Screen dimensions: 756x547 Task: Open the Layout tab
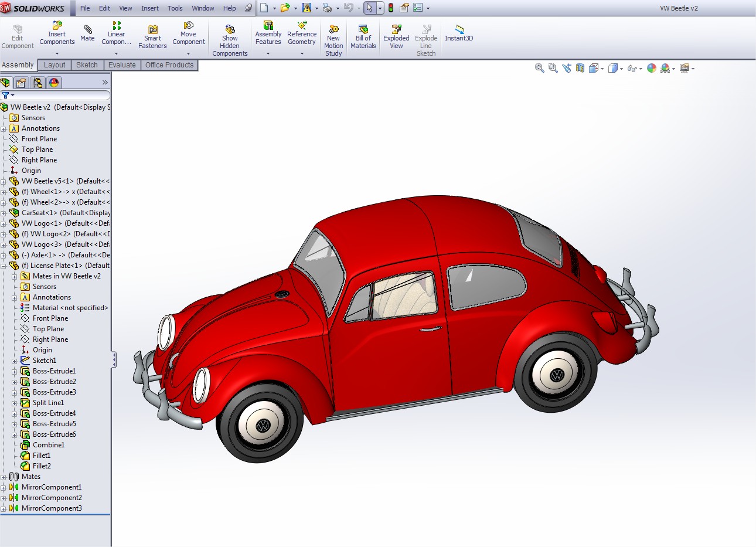(55, 65)
